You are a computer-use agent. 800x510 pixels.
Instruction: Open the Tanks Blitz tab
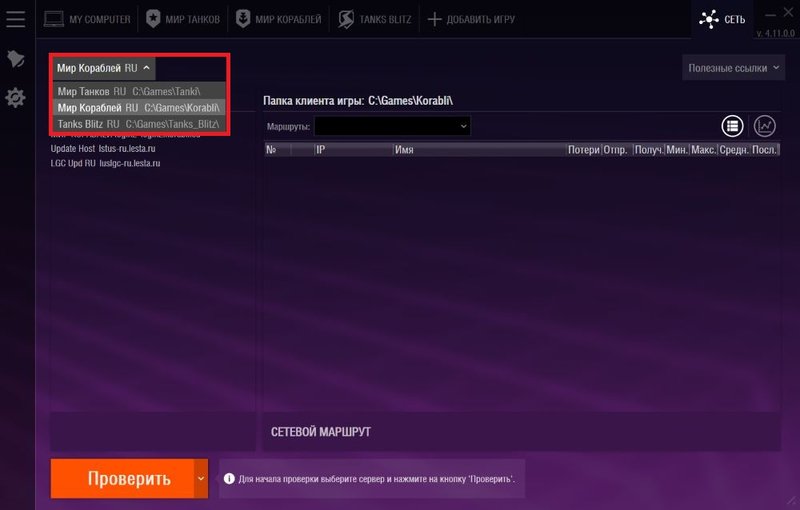coord(374,19)
